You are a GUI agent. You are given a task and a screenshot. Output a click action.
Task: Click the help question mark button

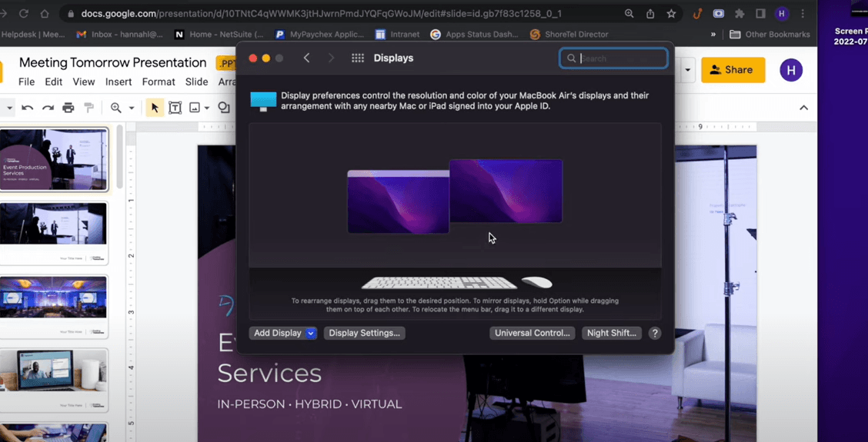pos(655,333)
